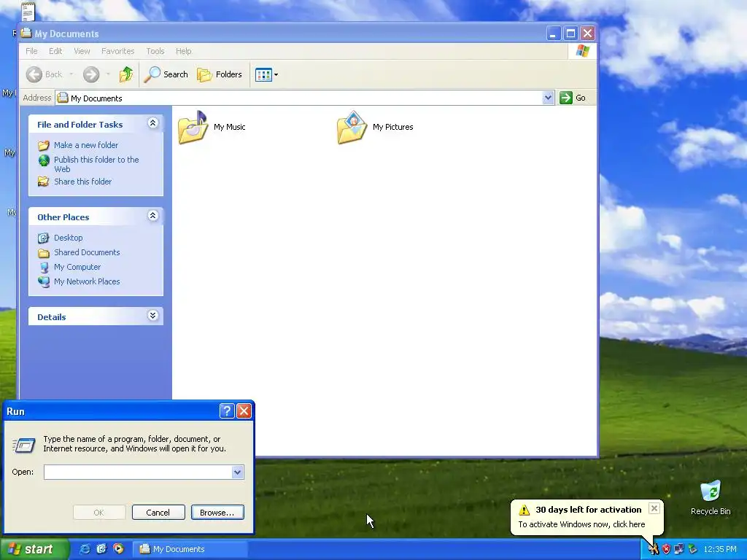This screenshot has width=747, height=560.
Task: Open My Computer link
Action: 77,267
